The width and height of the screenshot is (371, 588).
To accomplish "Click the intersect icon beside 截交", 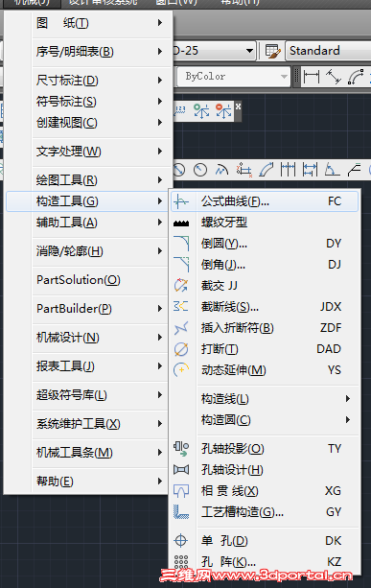I will 181,286.
